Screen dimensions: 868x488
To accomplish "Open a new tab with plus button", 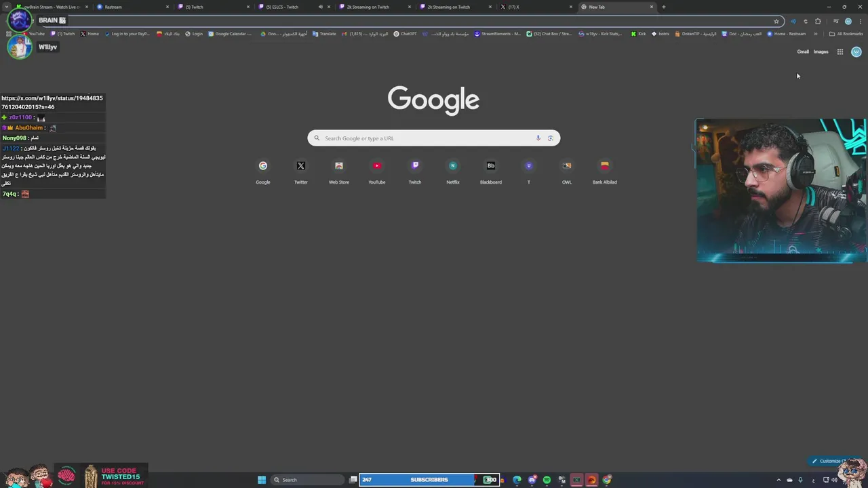I will point(664,7).
